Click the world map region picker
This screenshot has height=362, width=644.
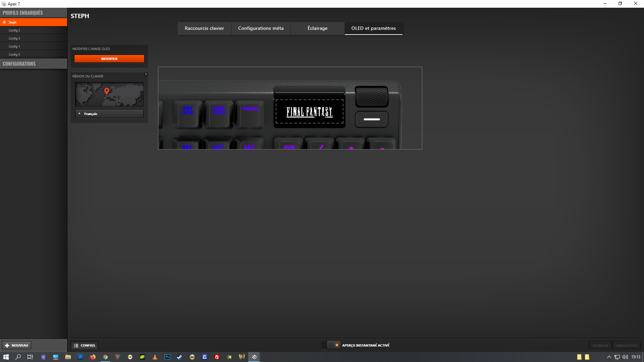pos(109,95)
